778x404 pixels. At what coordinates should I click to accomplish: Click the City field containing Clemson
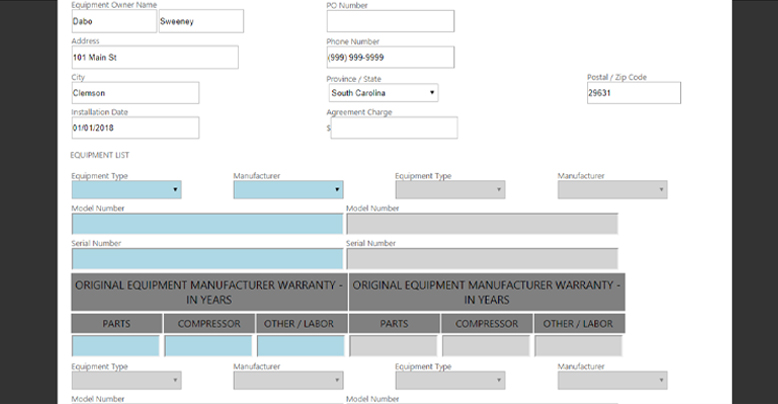click(135, 93)
